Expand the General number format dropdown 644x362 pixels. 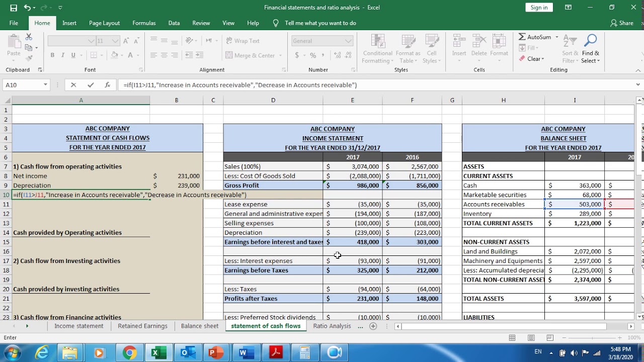click(348, 41)
